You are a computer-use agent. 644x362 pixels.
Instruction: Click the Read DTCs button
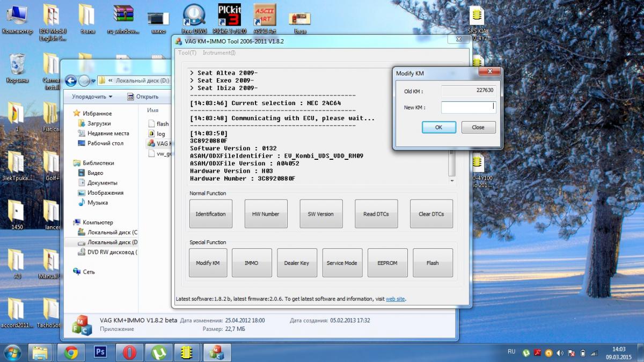376,214
